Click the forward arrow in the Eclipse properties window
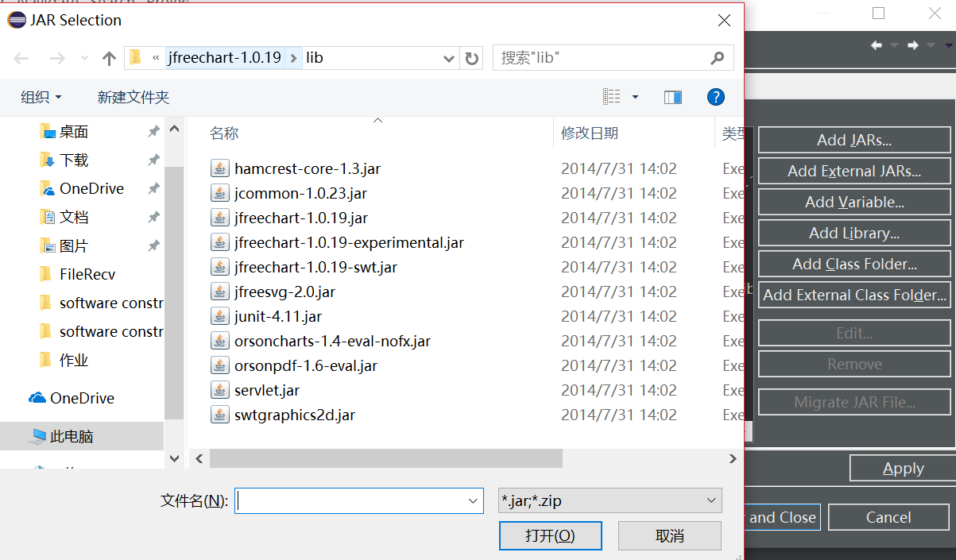 pos(913,45)
